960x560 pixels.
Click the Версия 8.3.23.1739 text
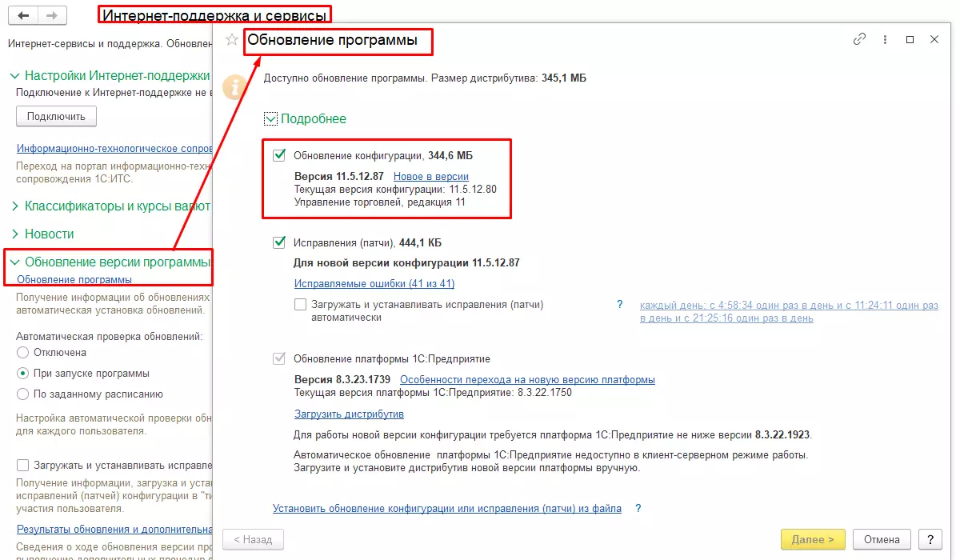[343, 379]
